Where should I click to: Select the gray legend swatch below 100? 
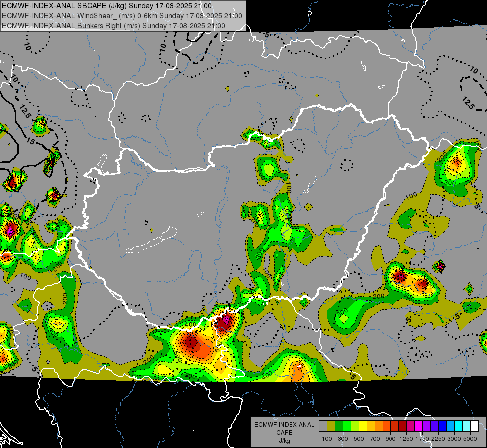[x=323, y=426]
